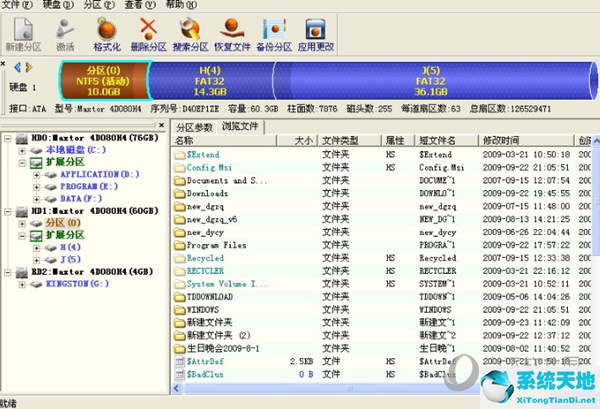Click the 格式化 format icon
600x409 pixels.
tap(107, 29)
